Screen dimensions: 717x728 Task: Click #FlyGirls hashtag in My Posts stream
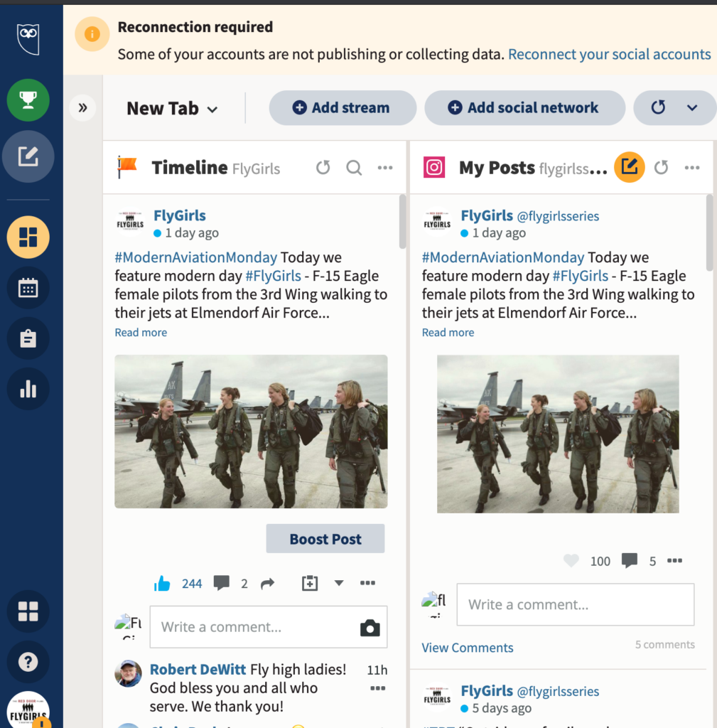[580, 276]
